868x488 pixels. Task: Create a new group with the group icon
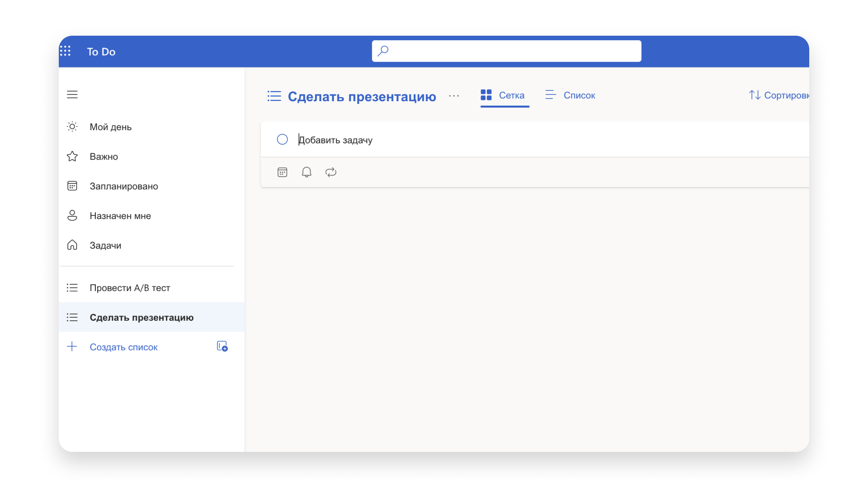coord(222,346)
